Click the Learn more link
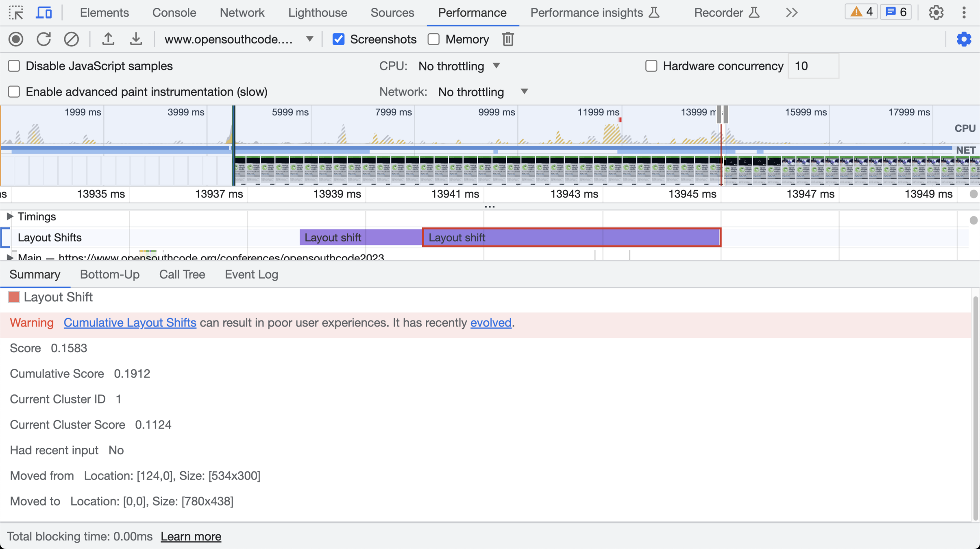Screen dimensions: 980x549 point(191,536)
